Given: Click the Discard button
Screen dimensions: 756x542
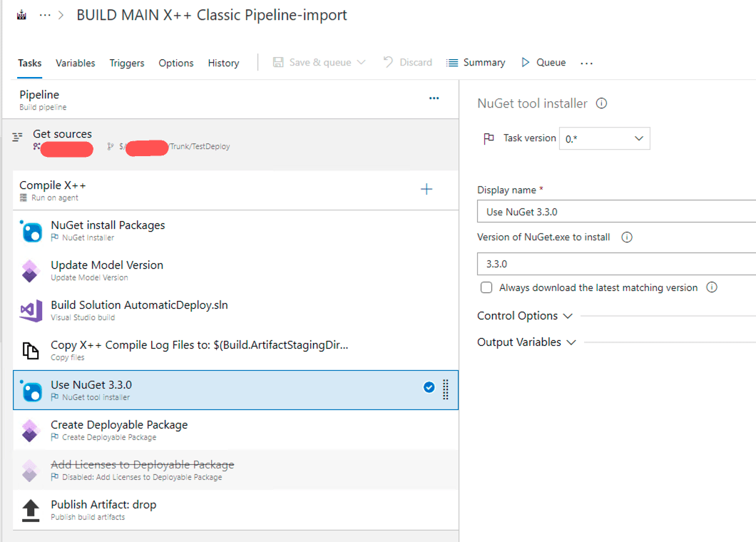Looking at the screenshot, I should pos(408,62).
